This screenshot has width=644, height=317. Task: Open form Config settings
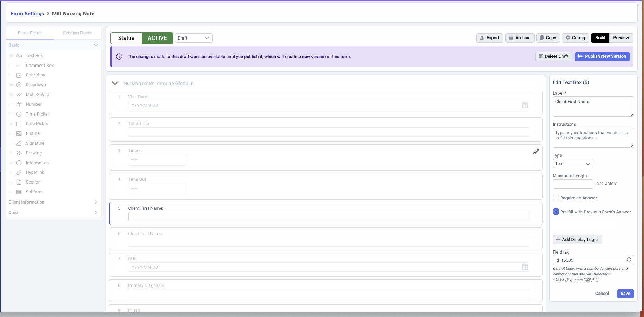575,38
